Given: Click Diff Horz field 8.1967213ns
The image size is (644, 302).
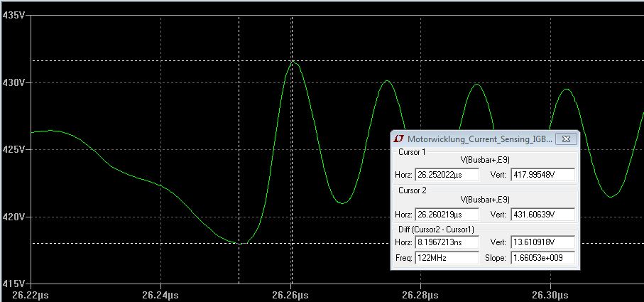Looking at the screenshot, I should (x=447, y=242).
